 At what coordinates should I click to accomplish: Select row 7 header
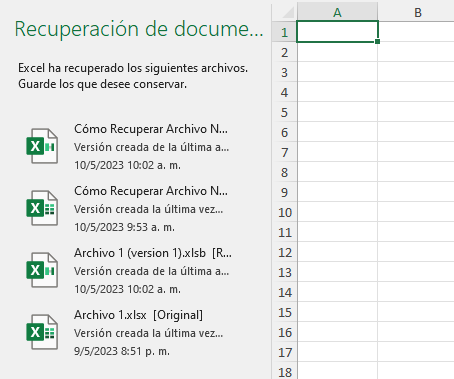pos(284,152)
